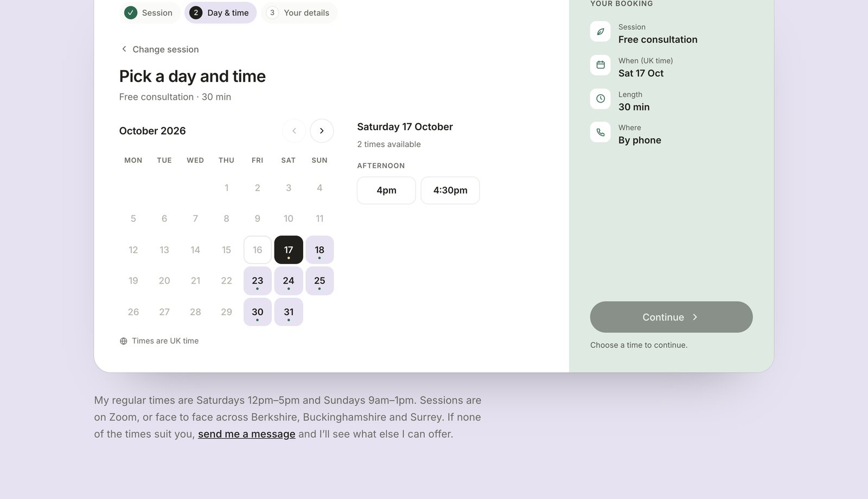The width and height of the screenshot is (868, 499).
Task: Select the 4:30pm time slot
Action: pyautogui.click(x=450, y=190)
